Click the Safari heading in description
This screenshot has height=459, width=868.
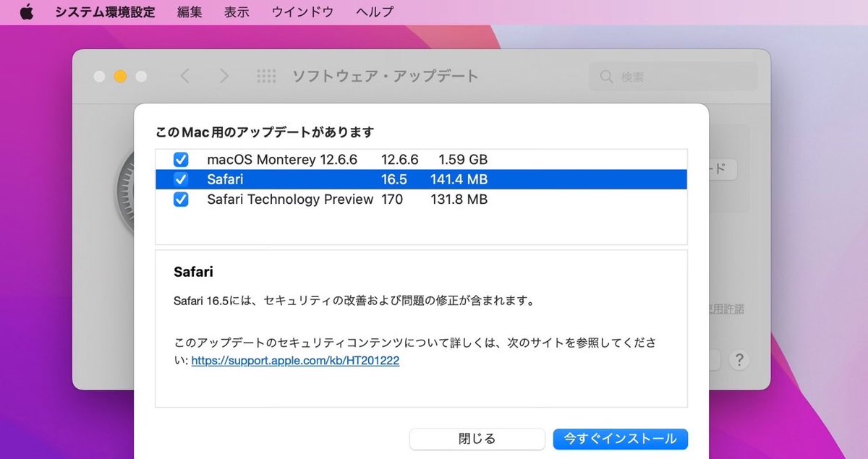tap(193, 273)
